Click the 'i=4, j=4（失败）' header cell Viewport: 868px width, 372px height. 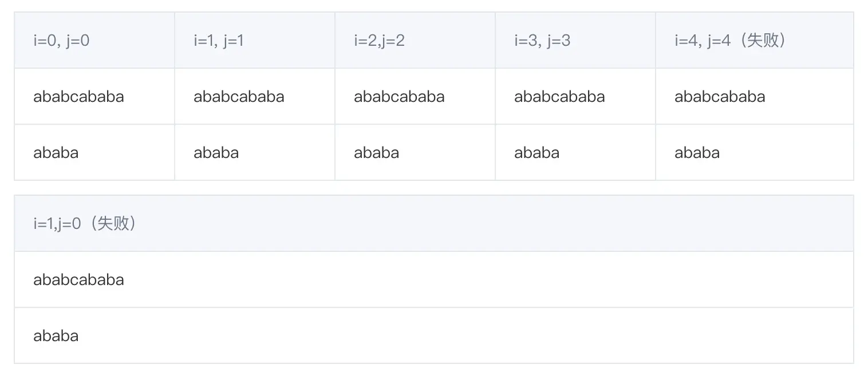pos(755,41)
